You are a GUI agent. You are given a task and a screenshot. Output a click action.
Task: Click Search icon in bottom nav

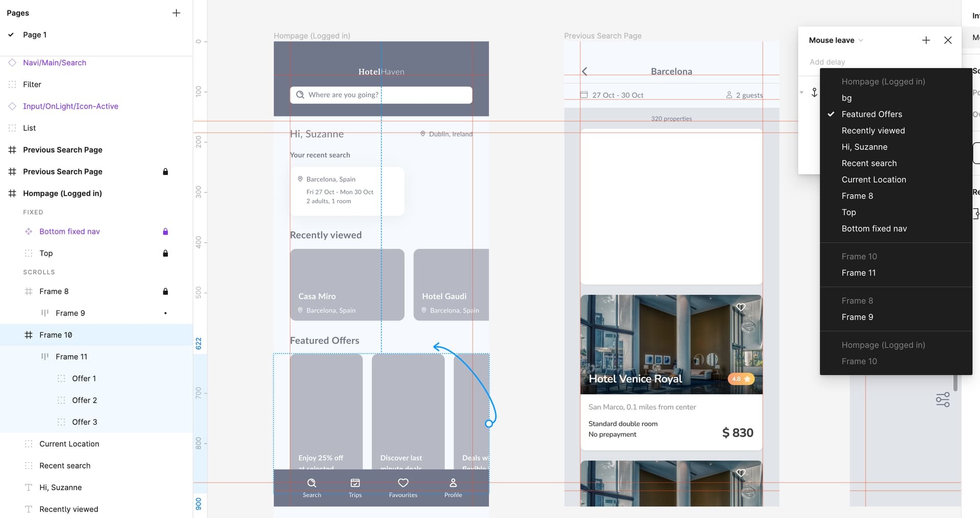point(311,483)
